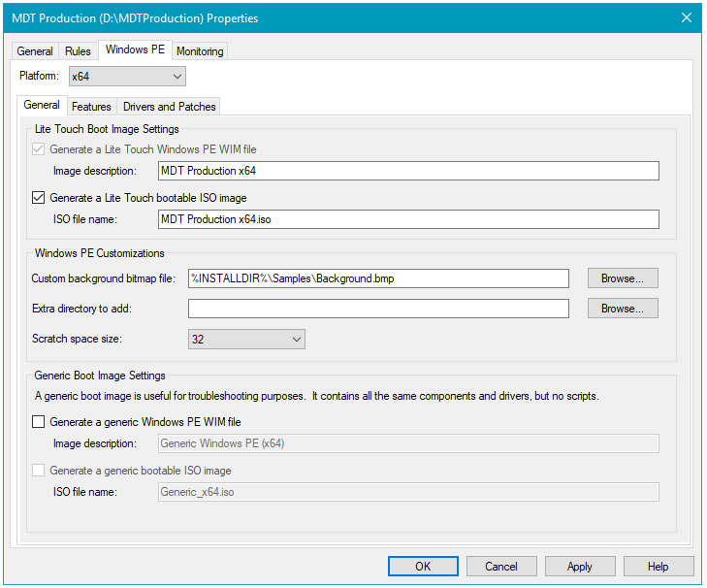Open the Scratch space size dropdown
The height and width of the screenshot is (588, 707).
246,339
